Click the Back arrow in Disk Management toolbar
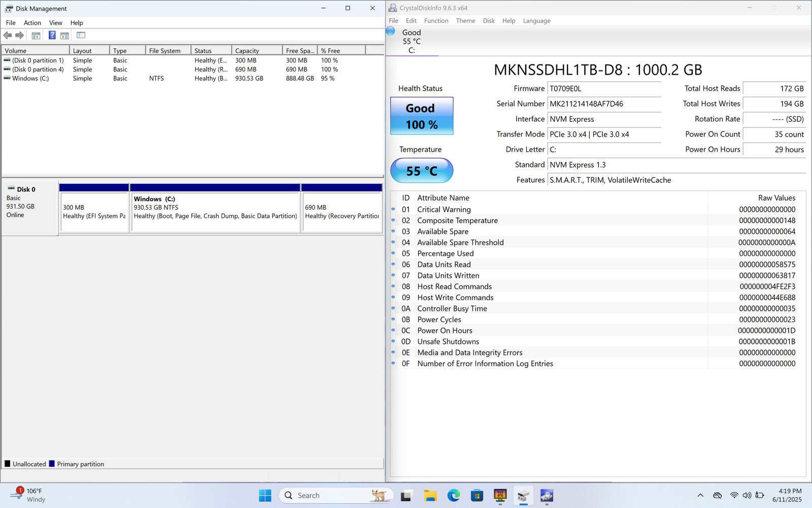This screenshot has height=508, width=812. [x=8, y=35]
